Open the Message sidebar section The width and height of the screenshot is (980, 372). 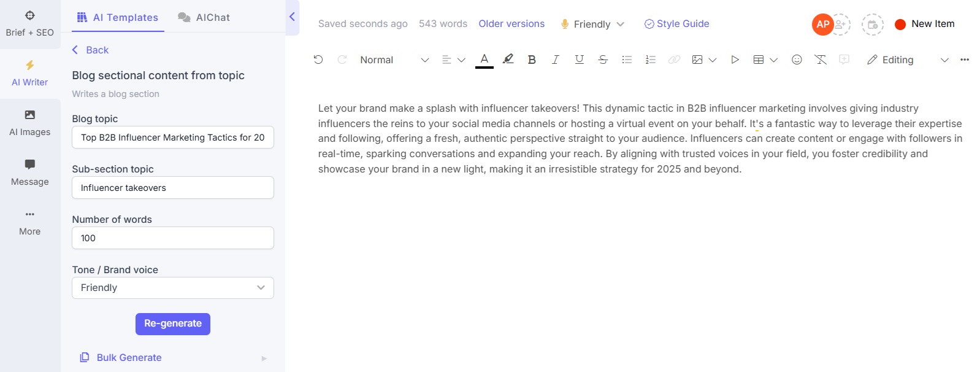point(30,173)
